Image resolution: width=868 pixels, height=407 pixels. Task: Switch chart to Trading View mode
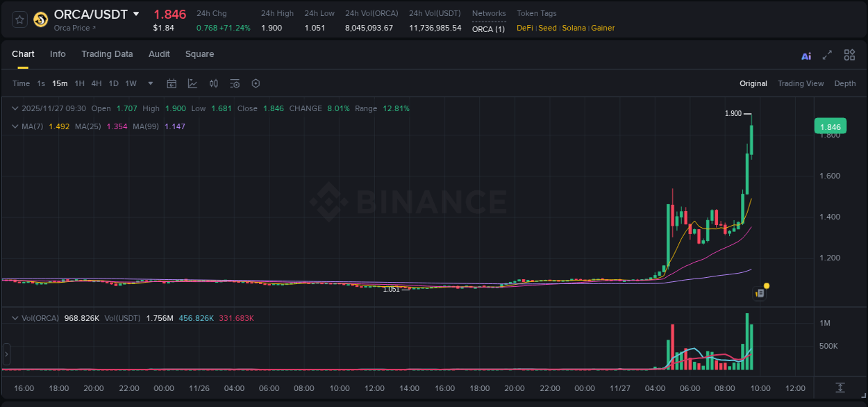pyautogui.click(x=800, y=83)
